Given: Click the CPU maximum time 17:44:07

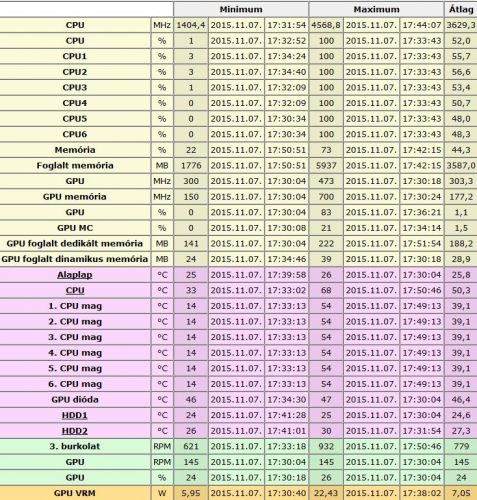Looking at the screenshot, I should 422,25.
